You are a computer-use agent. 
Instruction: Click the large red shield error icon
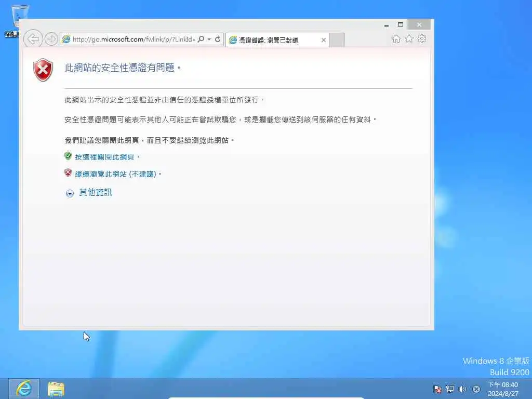click(43, 70)
